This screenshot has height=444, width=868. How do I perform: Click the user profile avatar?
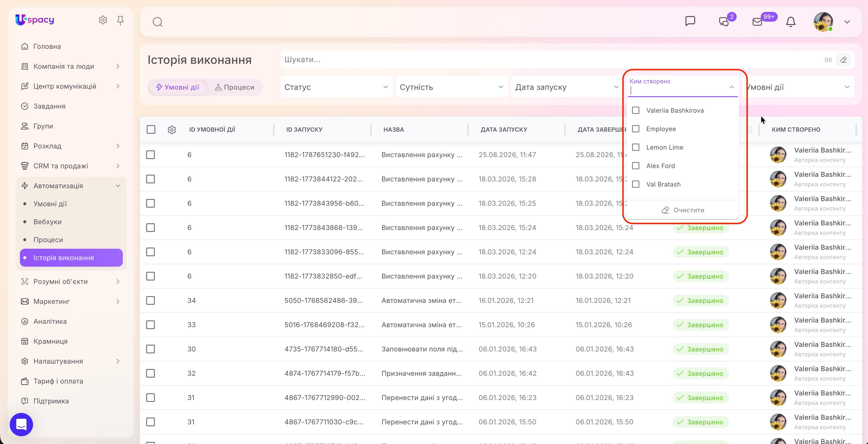point(823,22)
